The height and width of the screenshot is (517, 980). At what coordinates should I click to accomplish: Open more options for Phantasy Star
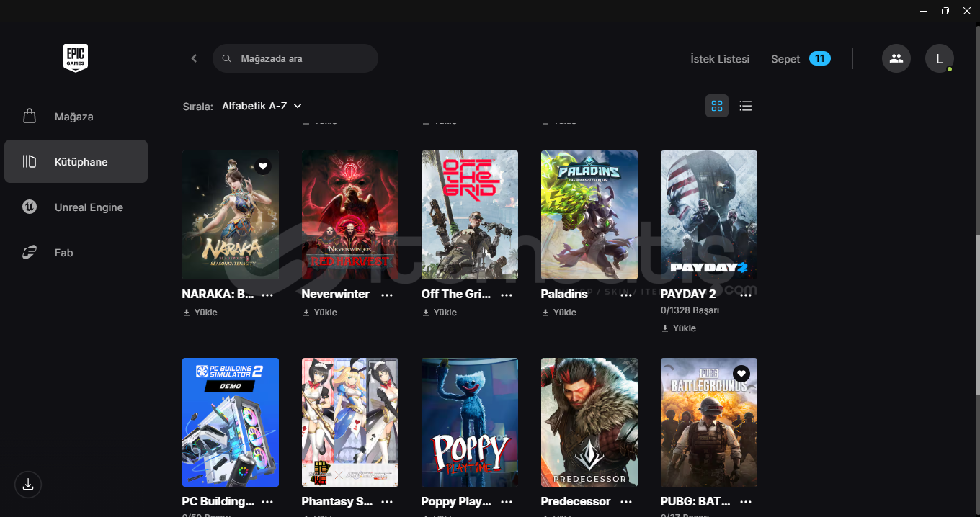pos(387,502)
